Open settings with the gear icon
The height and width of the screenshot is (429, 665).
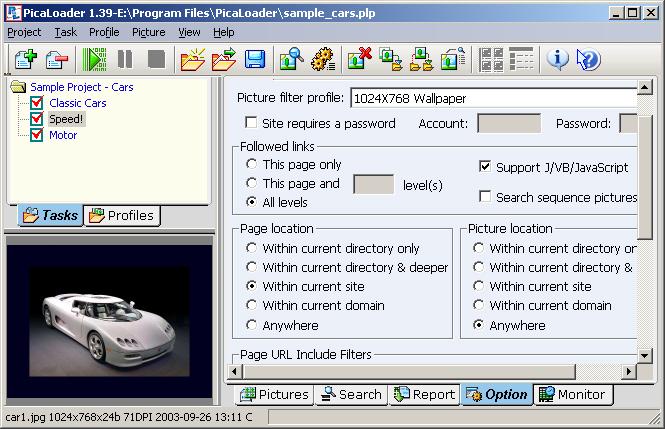tap(321, 59)
